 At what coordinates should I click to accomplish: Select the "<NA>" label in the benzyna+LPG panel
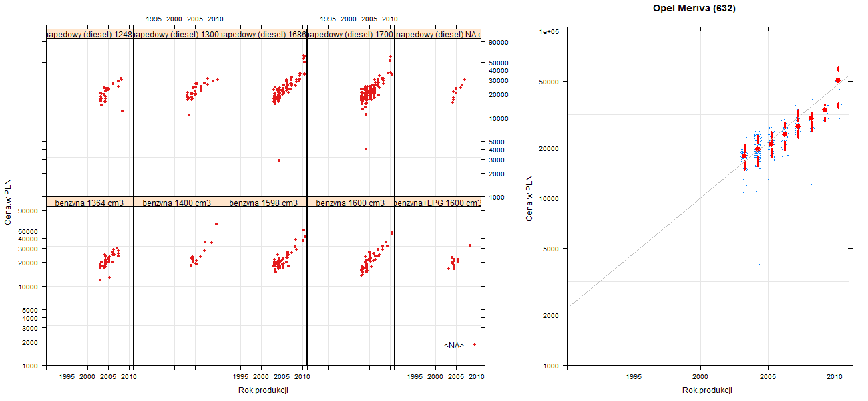tap(454, 345)
